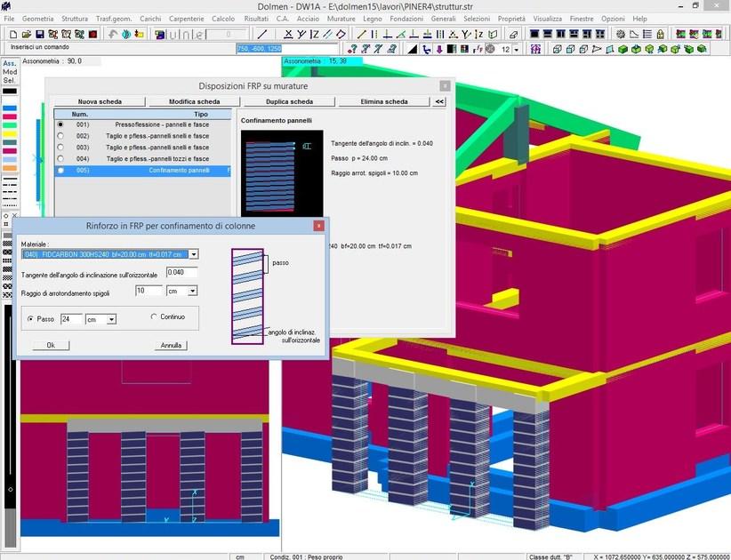Click the Save floppy disk icon
Screen dimensions: 731x560
pyautogui.click(x=40, y=34)
